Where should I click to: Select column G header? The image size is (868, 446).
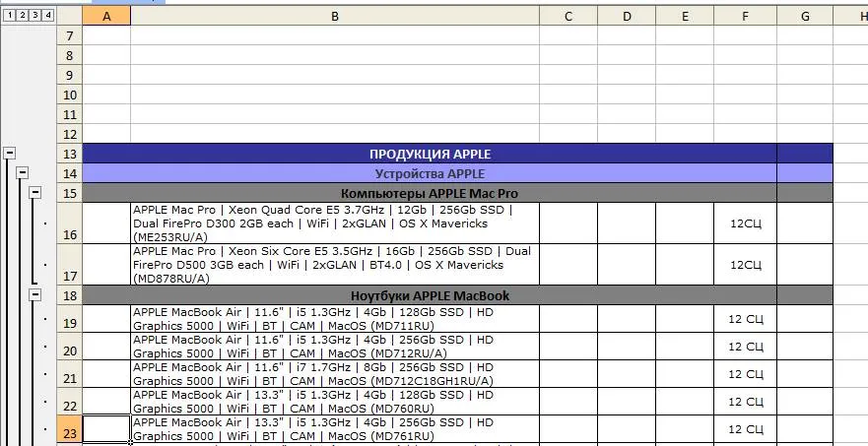click(x=805, y=17)
